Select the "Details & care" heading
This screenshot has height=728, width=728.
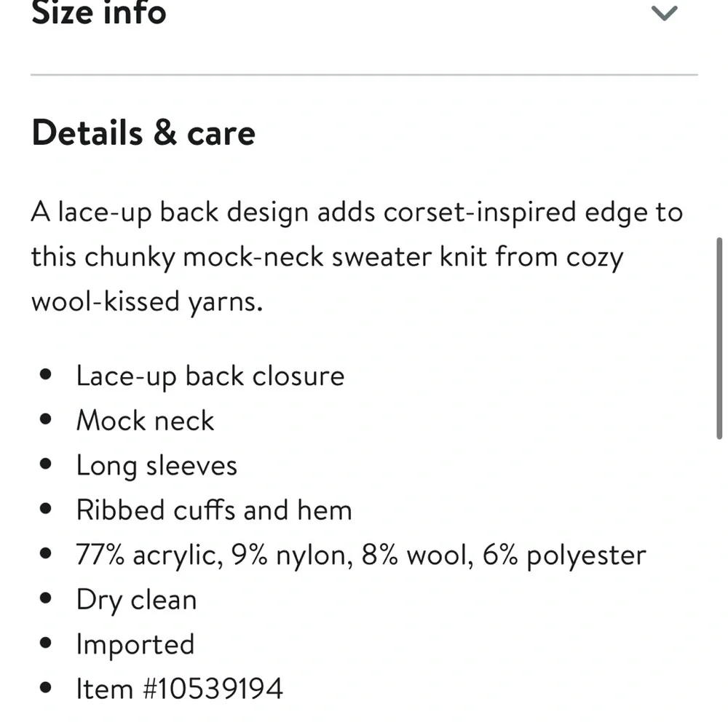143,134
